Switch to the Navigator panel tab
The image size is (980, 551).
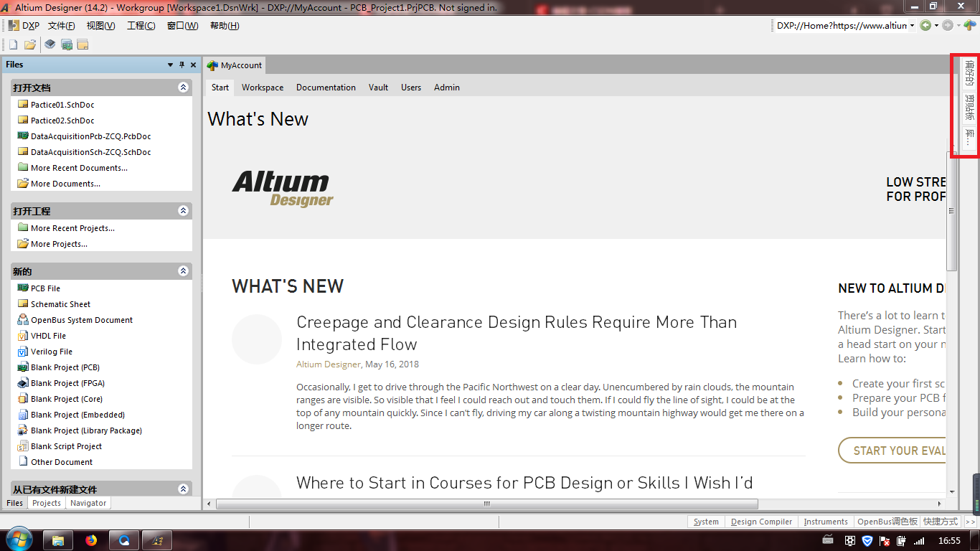pyautogui.click(x=88, y=503)
